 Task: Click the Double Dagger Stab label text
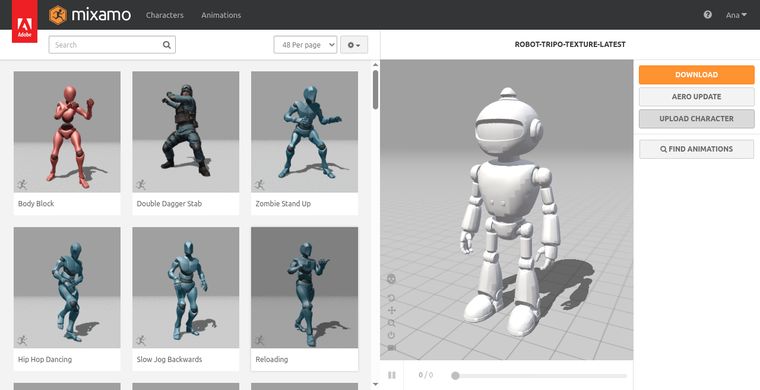[x=169, y=203]
